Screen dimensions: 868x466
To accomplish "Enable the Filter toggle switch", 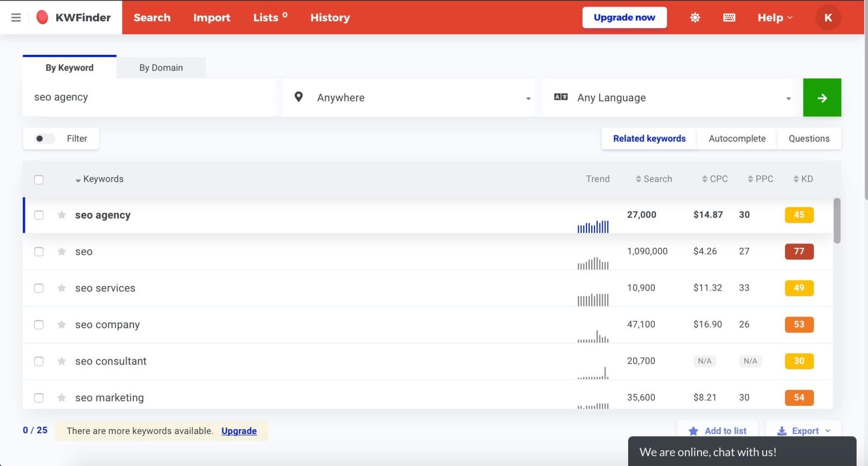I will pyautogui.click(x=44, y=139).
